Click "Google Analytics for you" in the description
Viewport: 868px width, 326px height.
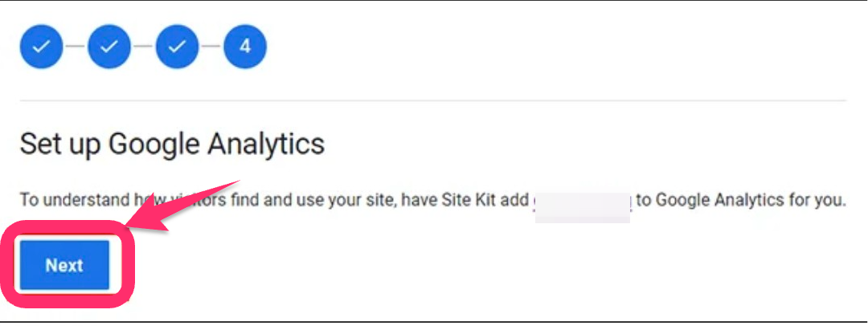750,200
